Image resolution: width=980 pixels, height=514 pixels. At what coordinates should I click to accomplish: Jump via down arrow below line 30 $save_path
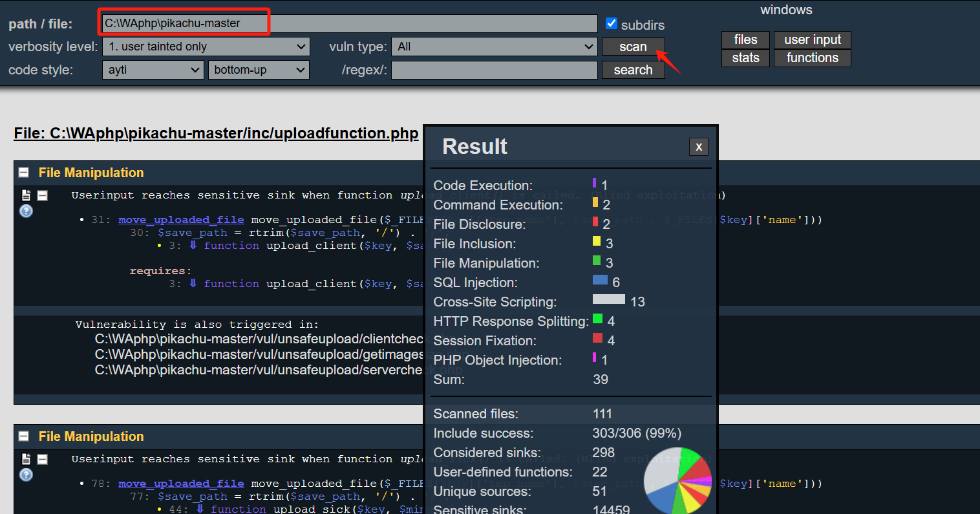point(193,245)
